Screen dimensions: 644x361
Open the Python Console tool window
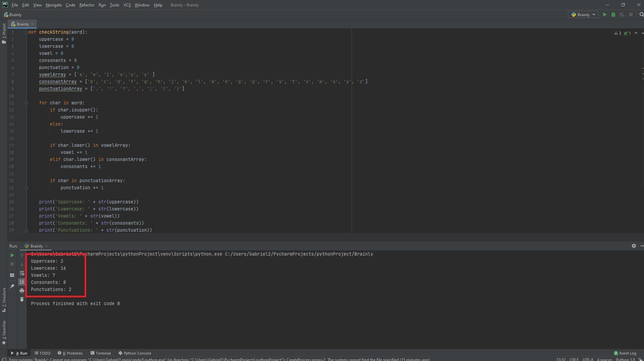[135, 353]
